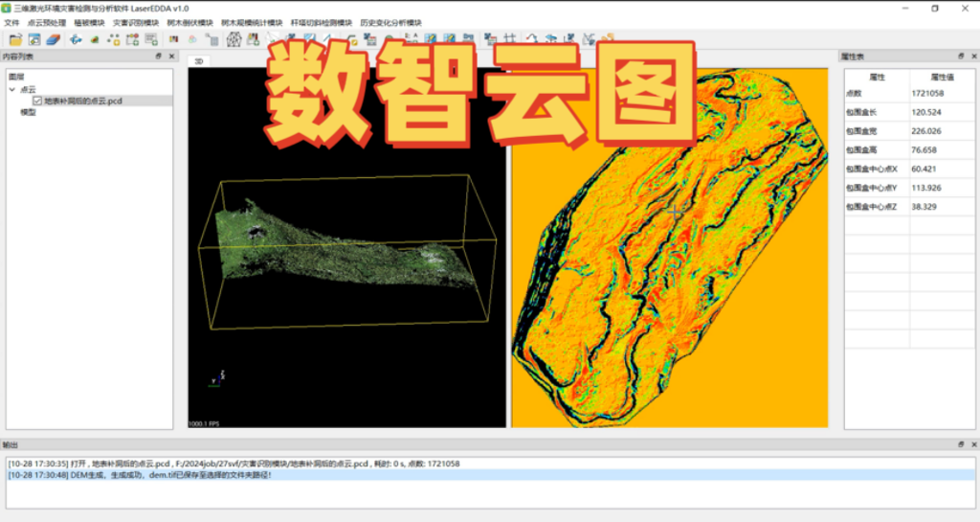Open the 文件 menu
This screenshot has height=522, width=980.
coord(11,22)
